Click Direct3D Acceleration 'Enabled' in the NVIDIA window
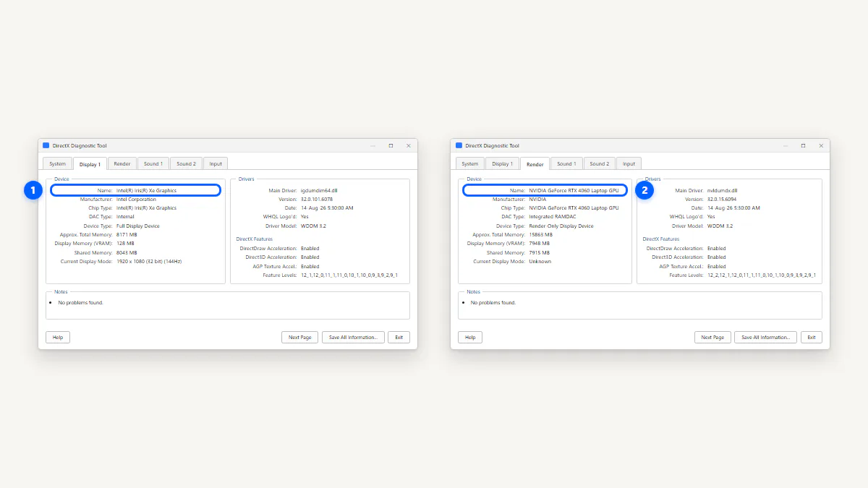Viewport: 868px width, 488px height. click(x=717, y=257)
